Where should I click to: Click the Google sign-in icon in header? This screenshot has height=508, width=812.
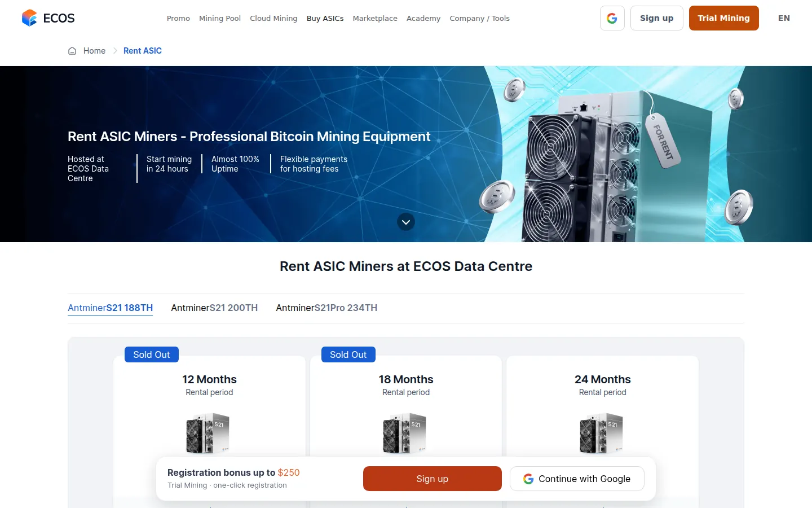click(612, 18)
